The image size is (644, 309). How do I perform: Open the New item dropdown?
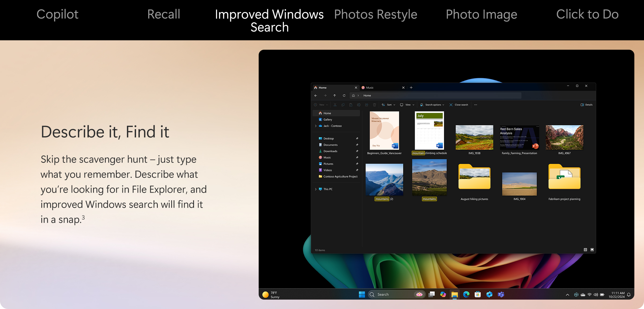pos(321,105)
